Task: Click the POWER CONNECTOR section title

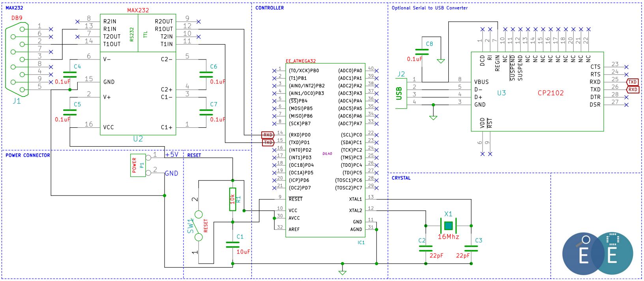Action: pyautogui.click(x=28, y=155)
